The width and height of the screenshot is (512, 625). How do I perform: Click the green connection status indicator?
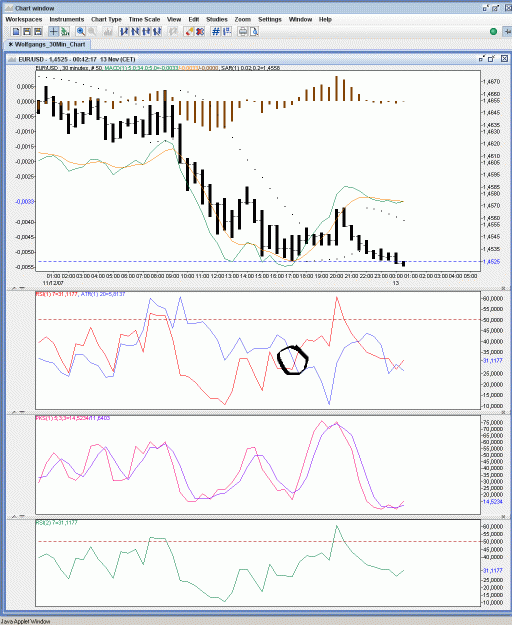[x=493, y=31]
